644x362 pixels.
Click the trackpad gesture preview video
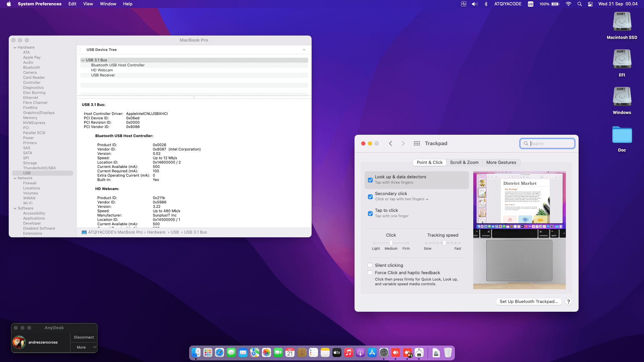click(x=519, y=230)
